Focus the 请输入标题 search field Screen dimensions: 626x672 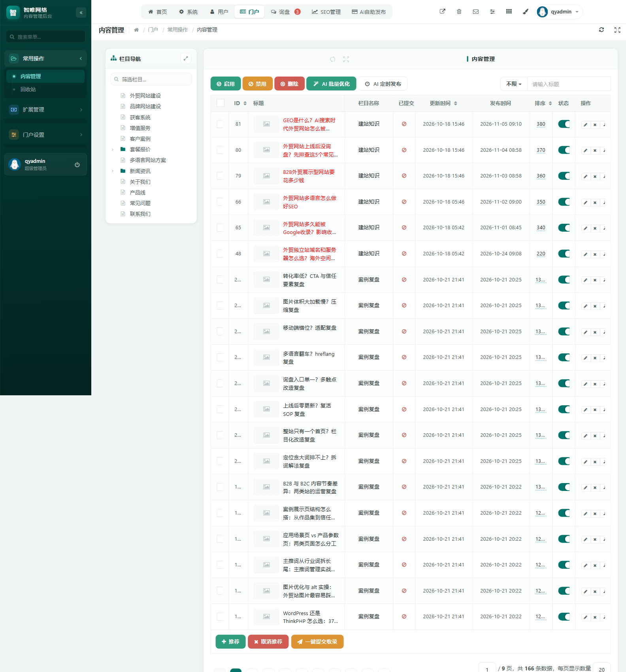pyautogui.click(x=569, y=84)
